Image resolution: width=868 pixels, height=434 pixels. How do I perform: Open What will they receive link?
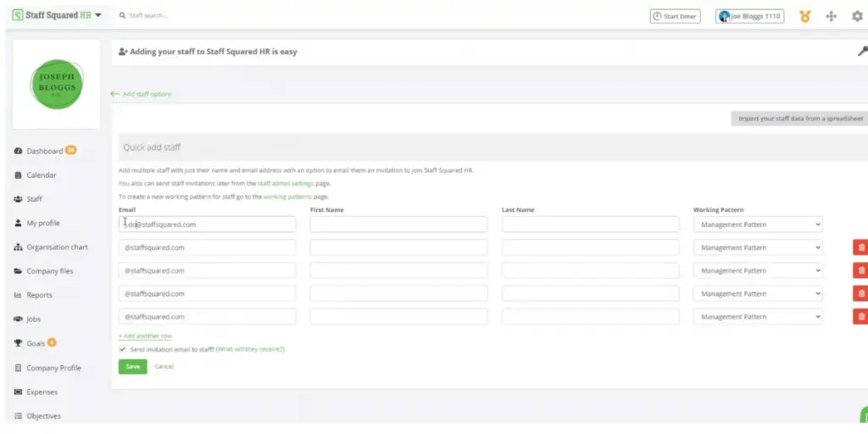[250, 350]
